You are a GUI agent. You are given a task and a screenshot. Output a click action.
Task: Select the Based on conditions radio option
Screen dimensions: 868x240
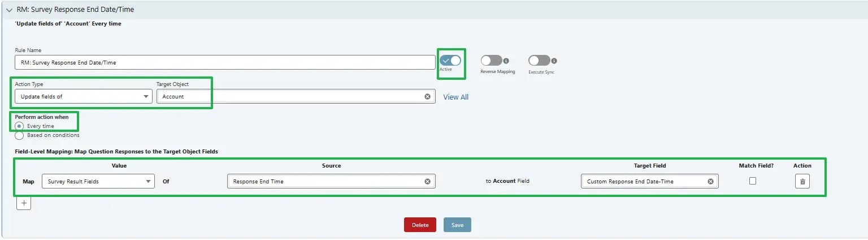(x=19, y=135)
